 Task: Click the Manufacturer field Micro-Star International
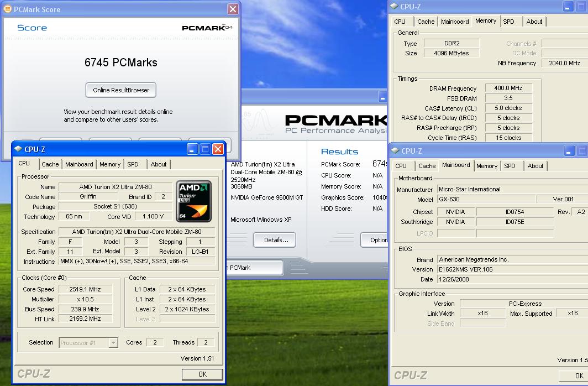[512, 190]
